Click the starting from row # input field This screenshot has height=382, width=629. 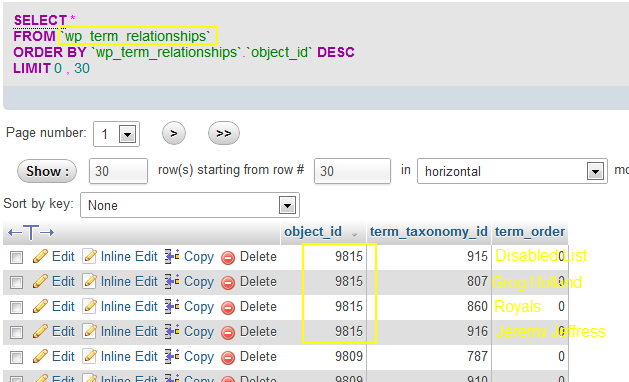[352, 171]
